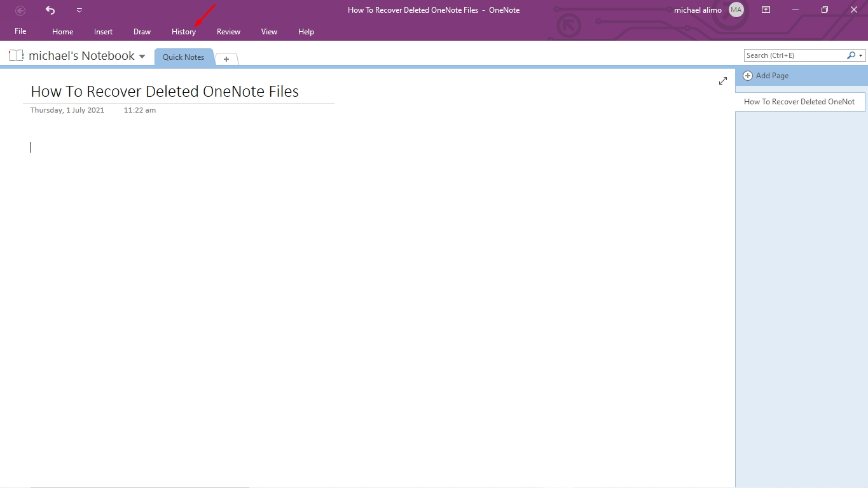Open Ribbon Display Options icon
Screen dimensions: 868x488
(766, 10)
